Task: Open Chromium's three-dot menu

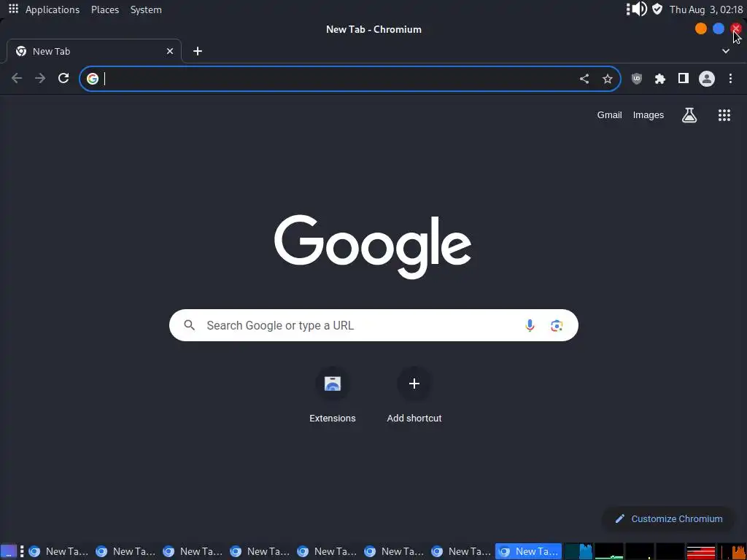Action: tap(730, 79)
